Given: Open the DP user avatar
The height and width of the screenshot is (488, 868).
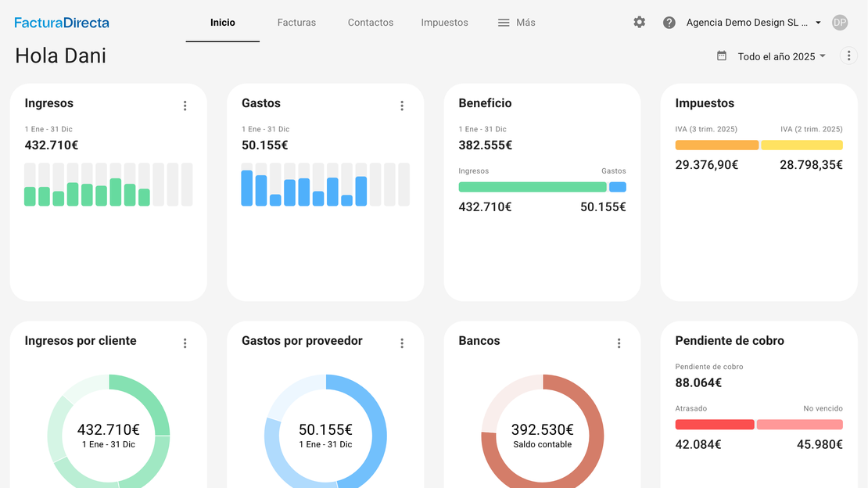Looking at the screenshot, I should click(x=840, y=23).
